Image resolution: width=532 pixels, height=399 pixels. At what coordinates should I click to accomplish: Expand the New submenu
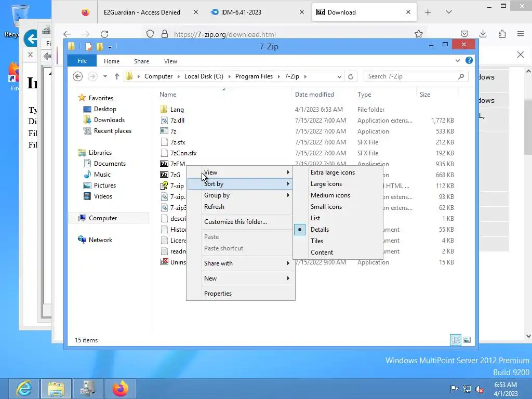tap(241, 278)
